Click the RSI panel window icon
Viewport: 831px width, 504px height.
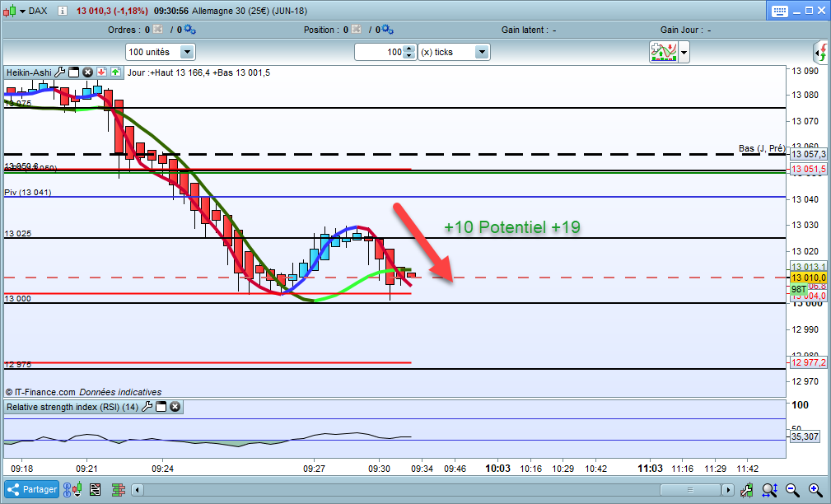(x=161, y=407)
